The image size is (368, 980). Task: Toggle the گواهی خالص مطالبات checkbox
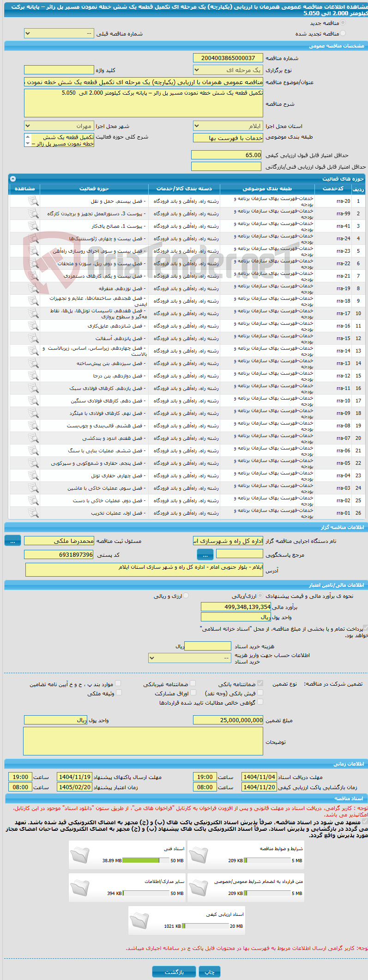260,702
